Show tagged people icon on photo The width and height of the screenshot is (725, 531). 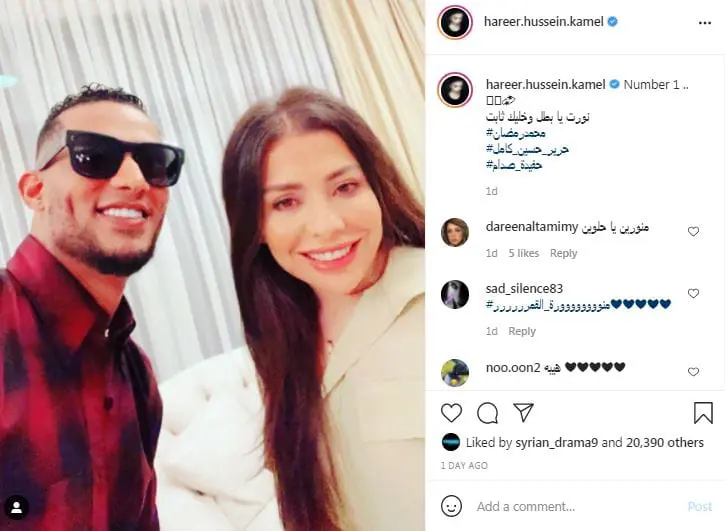[x=17, y=508]
